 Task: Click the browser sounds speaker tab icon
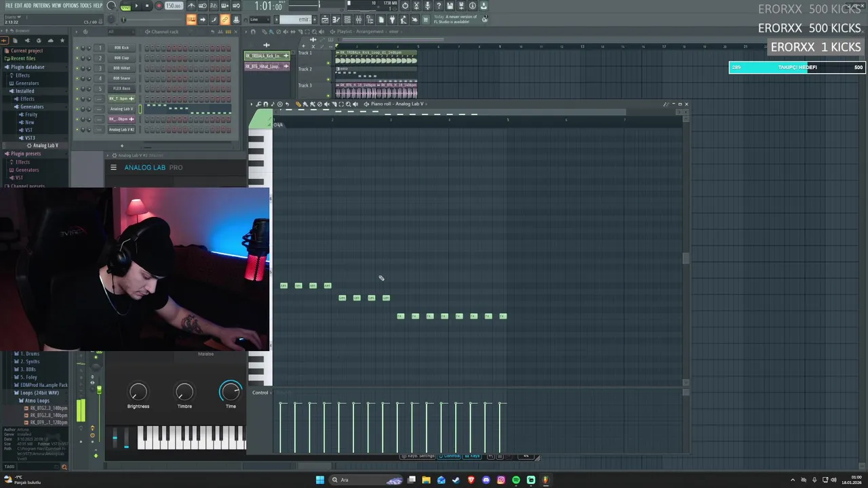(x=26, y=40)
